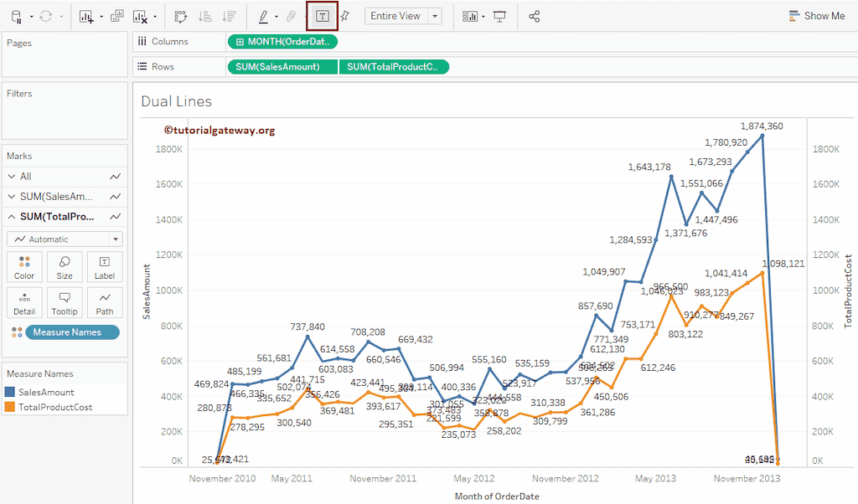Toggle mark labels with the T icon

tap(323, 16)
